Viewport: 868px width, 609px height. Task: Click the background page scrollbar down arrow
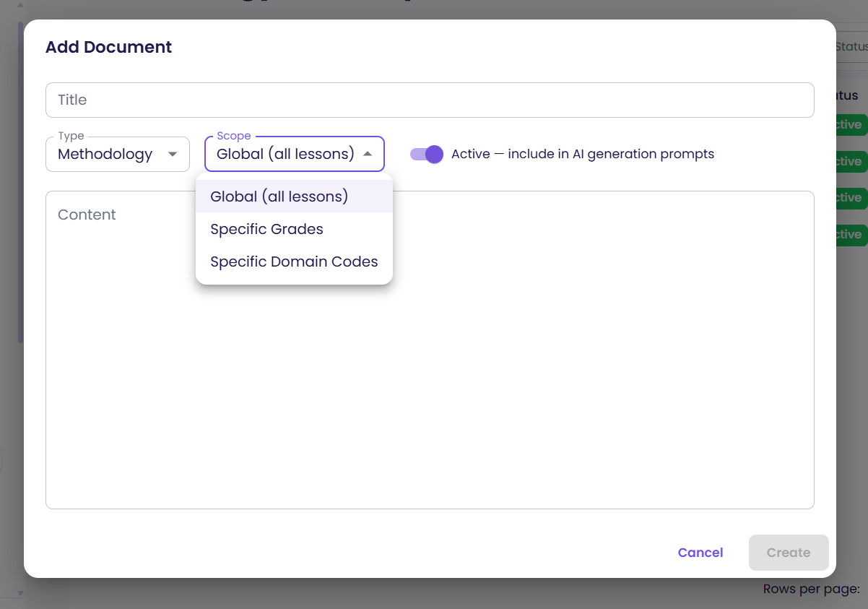20,593
